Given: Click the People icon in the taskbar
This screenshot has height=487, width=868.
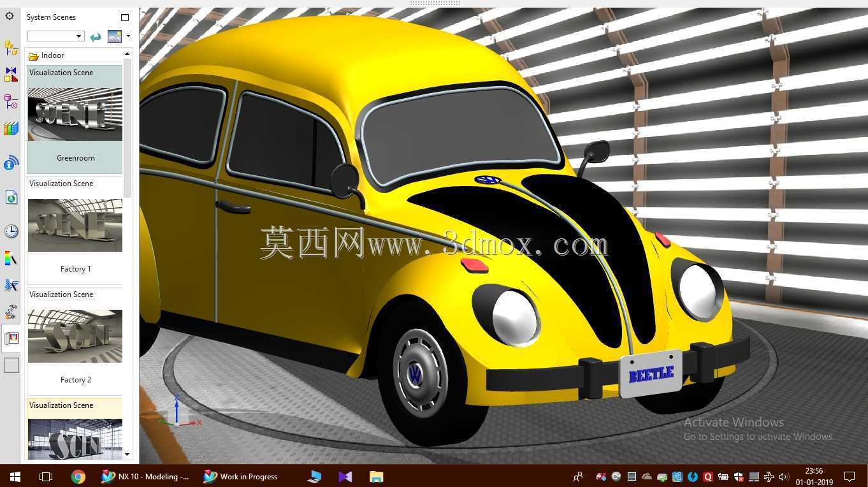Looking at the screenshot, I should [x=578, y=476].
